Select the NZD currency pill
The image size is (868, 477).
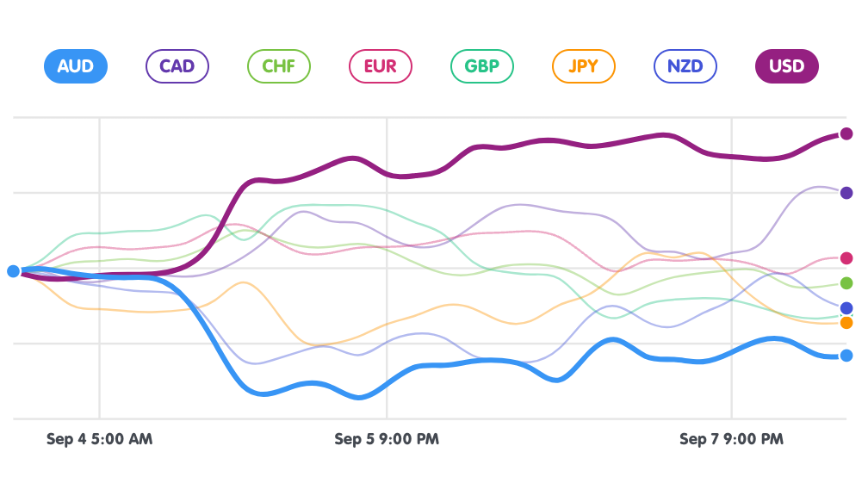pyautogui.click(x=685, y=66)
